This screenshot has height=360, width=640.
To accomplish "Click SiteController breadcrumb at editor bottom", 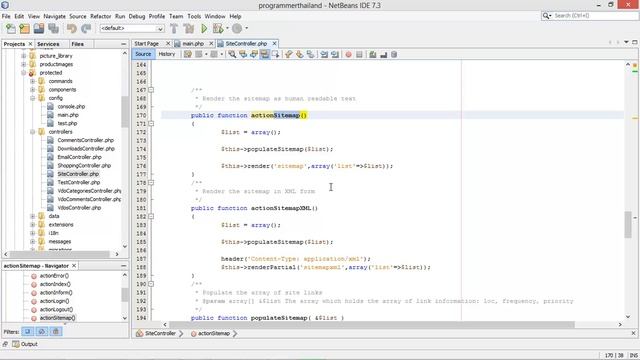I will (x=160, y=333).
